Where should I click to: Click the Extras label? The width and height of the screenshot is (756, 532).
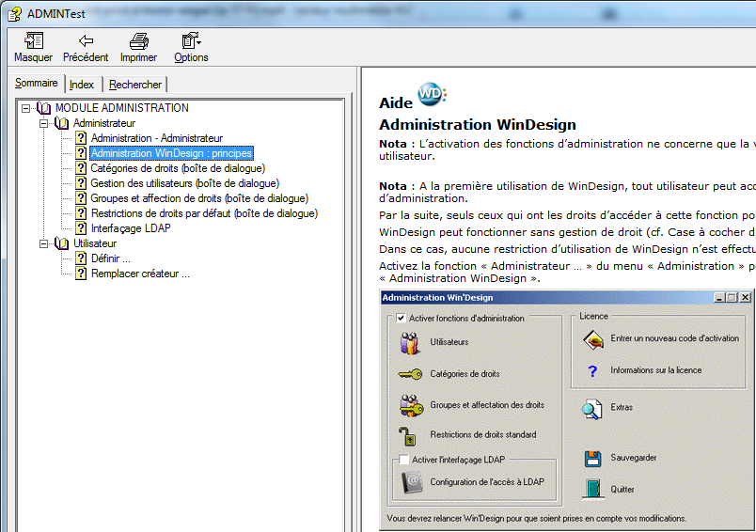622,407
